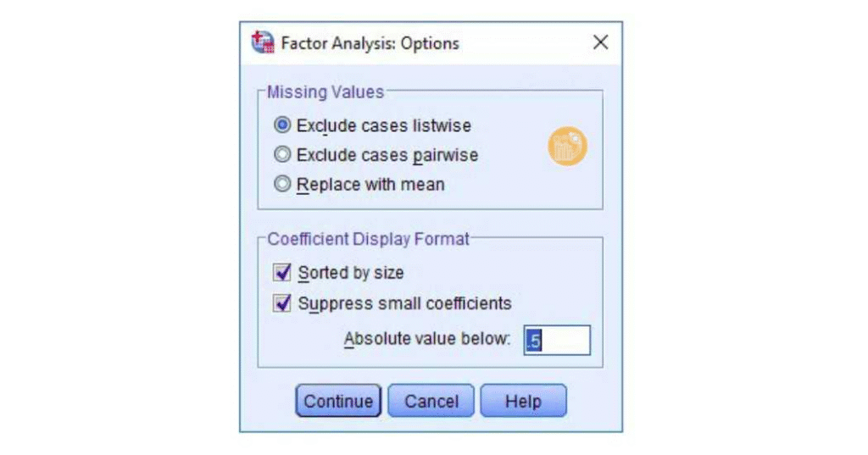Select the Exclude cases listwise radio circle
The height and width of the screenshot is (455, 868).
(x=283, y=125)
